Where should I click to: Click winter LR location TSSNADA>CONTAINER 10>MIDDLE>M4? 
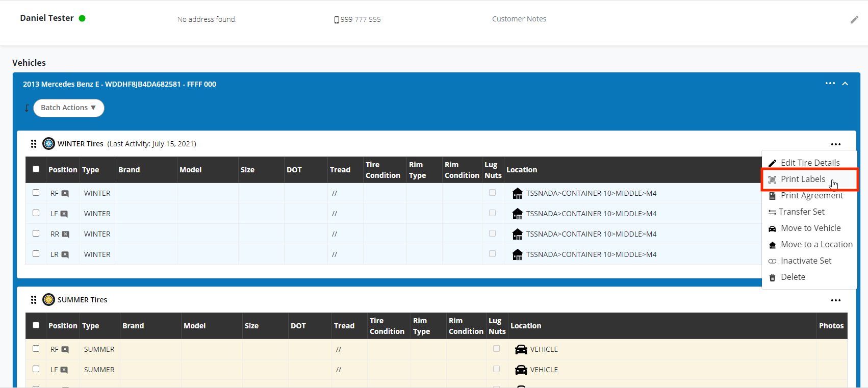[x=591, y=254]
